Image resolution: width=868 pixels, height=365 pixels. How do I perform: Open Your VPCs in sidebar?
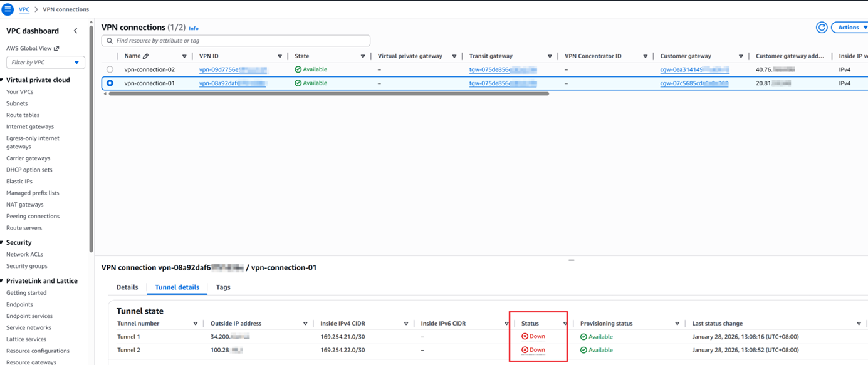click(x=20, y=92)
